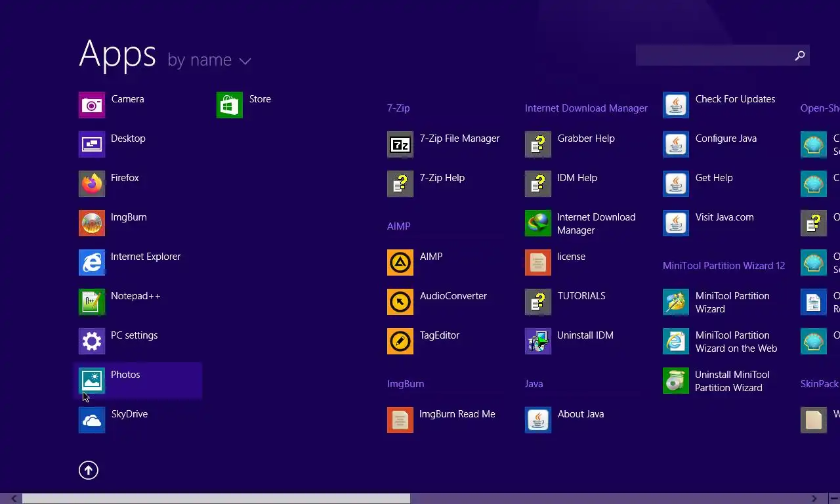
Task: Open the Visit Java.com icon
Action: [676, 223]
